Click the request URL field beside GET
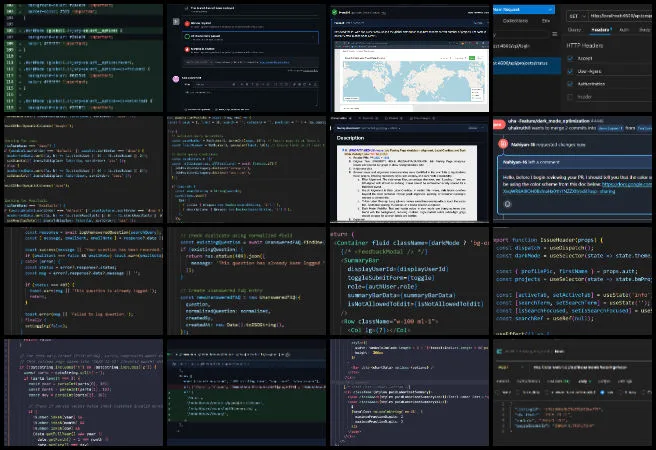This screenshot has height=450, width=656. tap(620, 16)
